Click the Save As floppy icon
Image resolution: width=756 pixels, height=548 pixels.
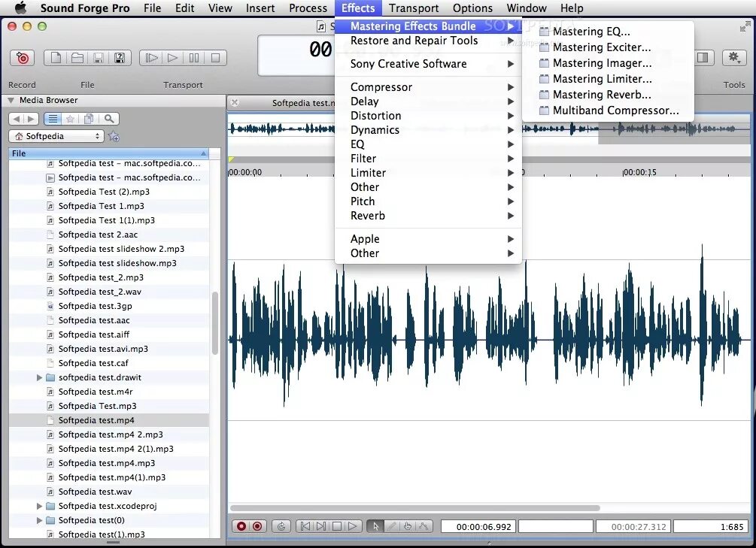coord(120,58)
